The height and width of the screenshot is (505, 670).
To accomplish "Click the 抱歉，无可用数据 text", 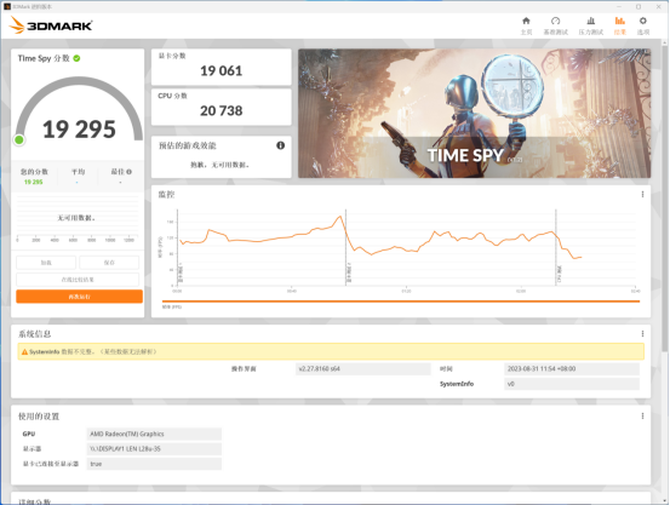I will [x=220, y=165].
